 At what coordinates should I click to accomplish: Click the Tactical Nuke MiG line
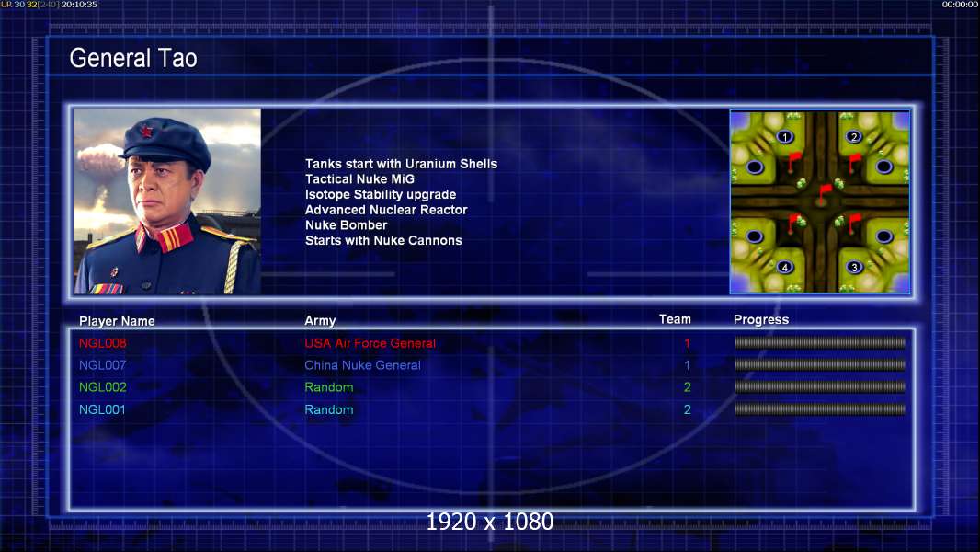pyautogui.click(x=359, y=178)
